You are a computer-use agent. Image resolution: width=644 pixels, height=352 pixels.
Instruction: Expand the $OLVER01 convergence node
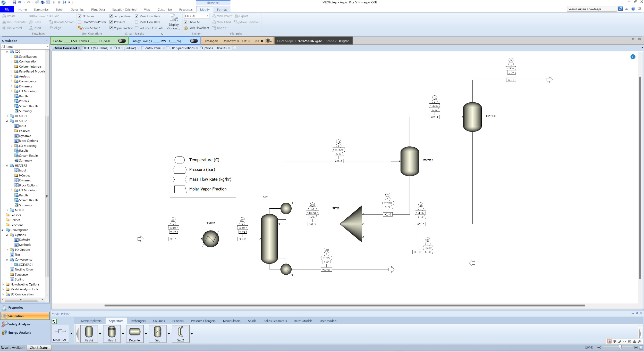click(11, 265)
